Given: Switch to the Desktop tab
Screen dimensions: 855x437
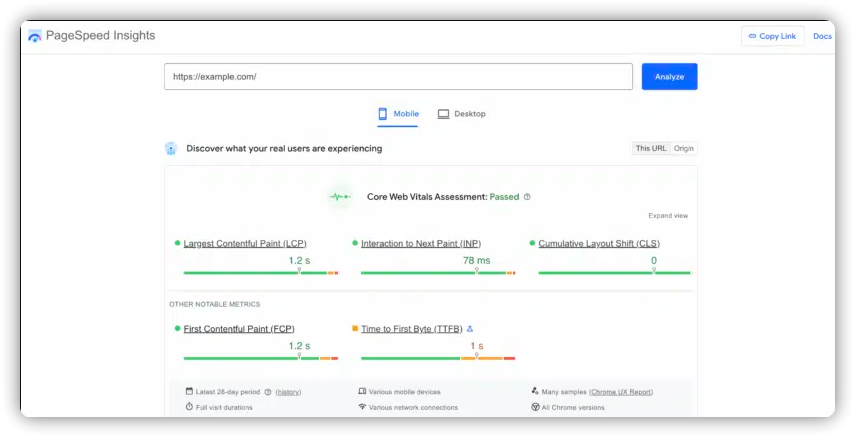Looking at the screenshot, I should tap(461, 114).
